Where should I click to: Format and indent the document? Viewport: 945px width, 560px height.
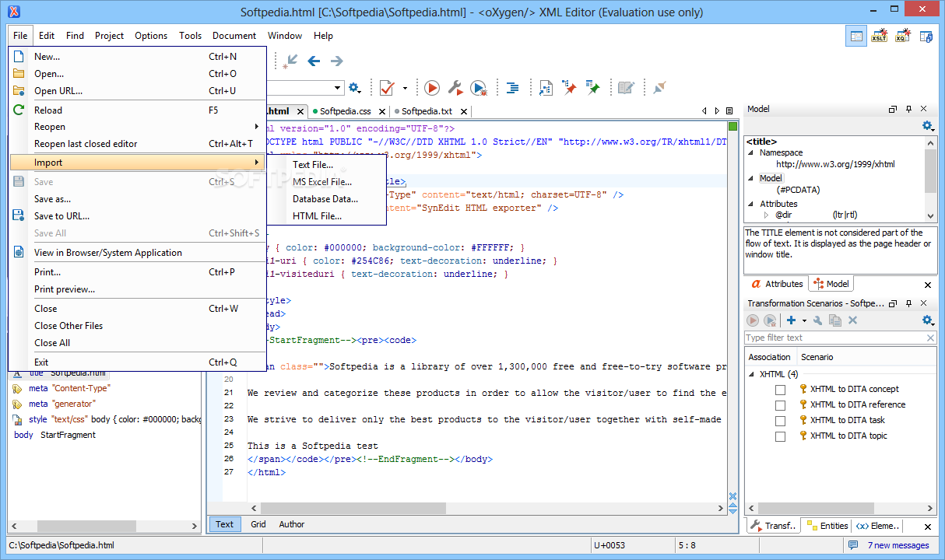(x=513, y=88)
